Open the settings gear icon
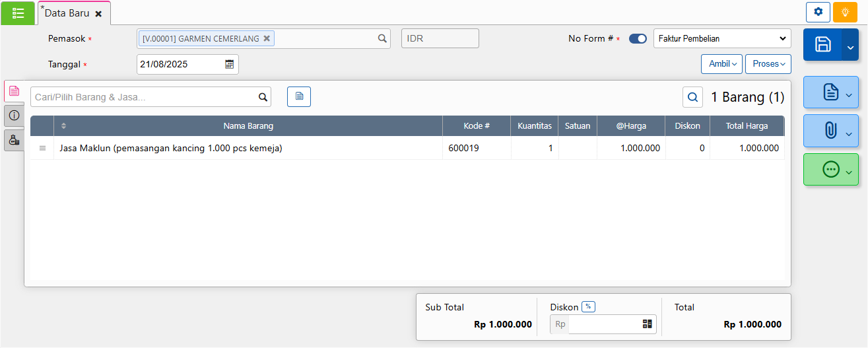 pos(818,12)
